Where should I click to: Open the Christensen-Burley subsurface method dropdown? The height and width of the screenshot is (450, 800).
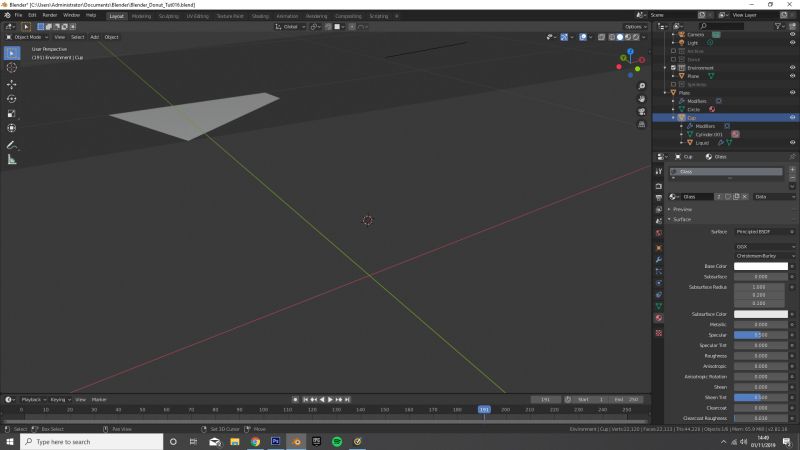765,256
